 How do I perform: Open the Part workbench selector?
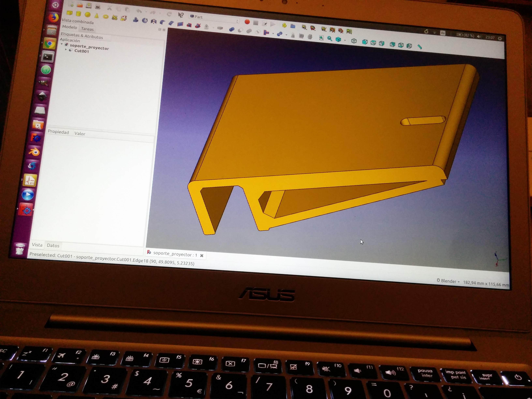(214, 19)
